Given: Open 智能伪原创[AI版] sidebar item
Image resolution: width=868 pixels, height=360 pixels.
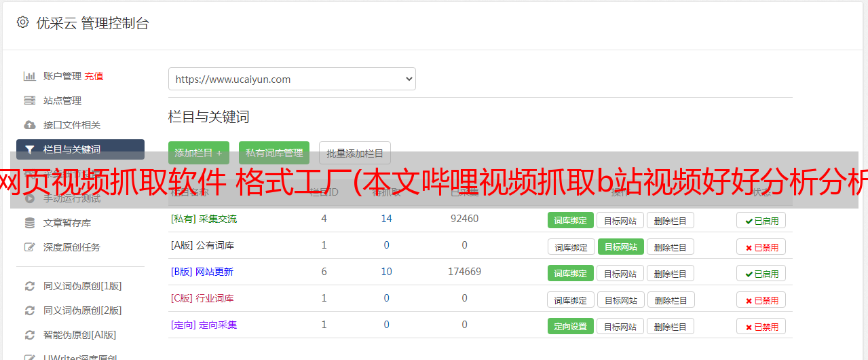Looking at the screenshot, I should pyautogui.click(x=80, y=335).
